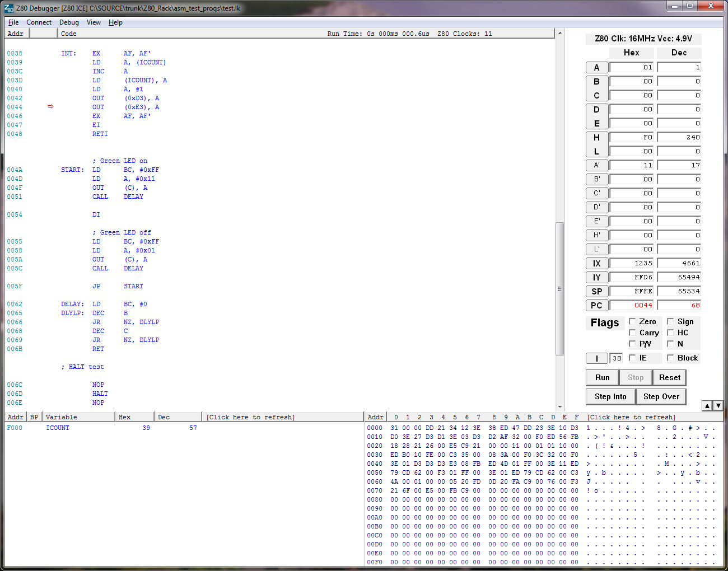The height and width of the screenshot is (571, 728).
Task: Toggle the Block checkbox
Action: [x=670, y=358]
